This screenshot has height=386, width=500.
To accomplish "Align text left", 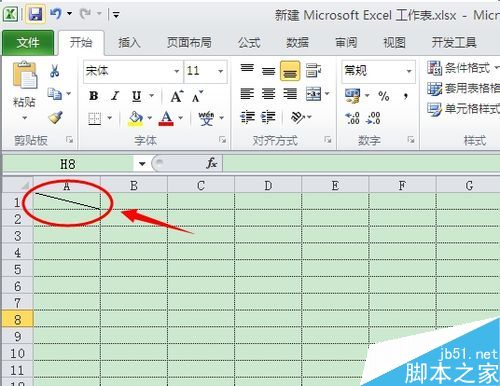I will click(247, 94).
